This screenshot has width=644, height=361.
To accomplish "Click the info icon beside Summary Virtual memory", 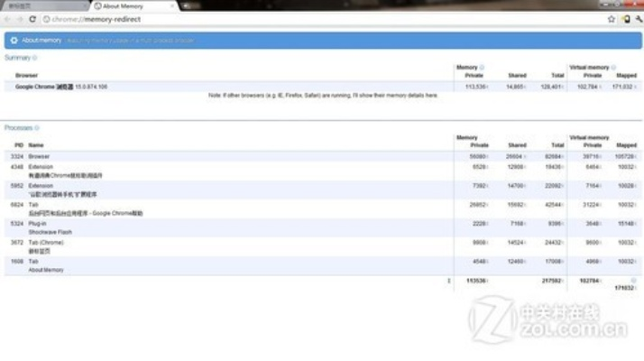I will point(613,68).
